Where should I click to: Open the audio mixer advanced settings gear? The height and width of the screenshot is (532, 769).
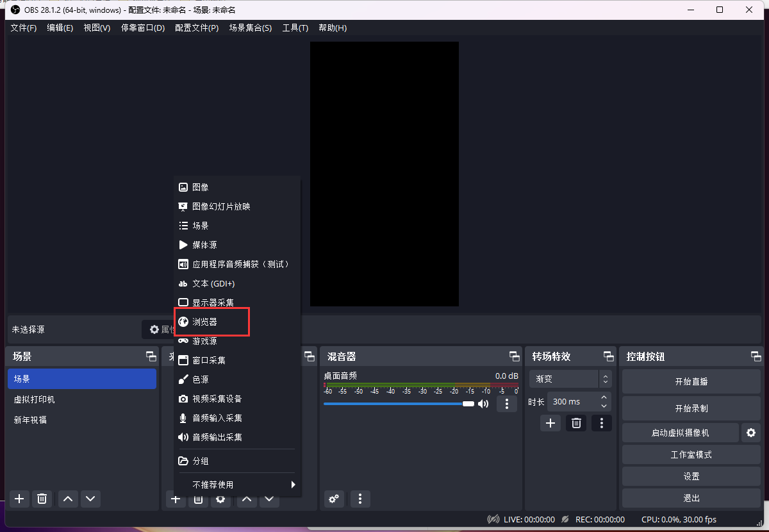333,499
